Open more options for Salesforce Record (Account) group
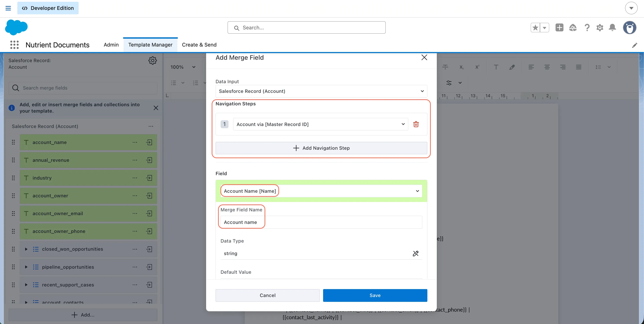644x324 pixels. pos(151,126)
